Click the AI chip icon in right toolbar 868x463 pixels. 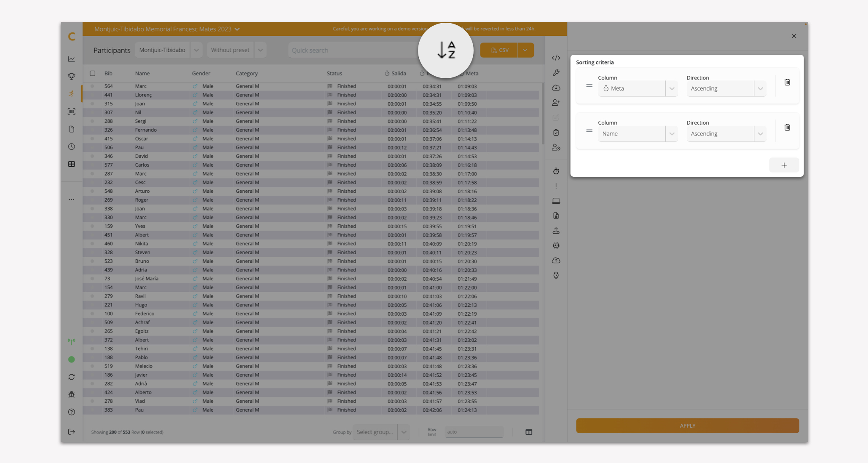pyautogui.click(x=556, y=245)
